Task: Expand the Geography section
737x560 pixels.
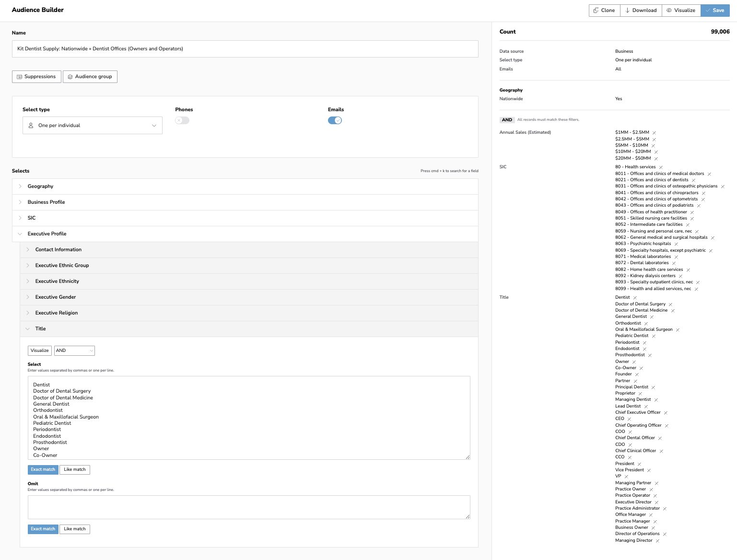Action: click(41, 187)
